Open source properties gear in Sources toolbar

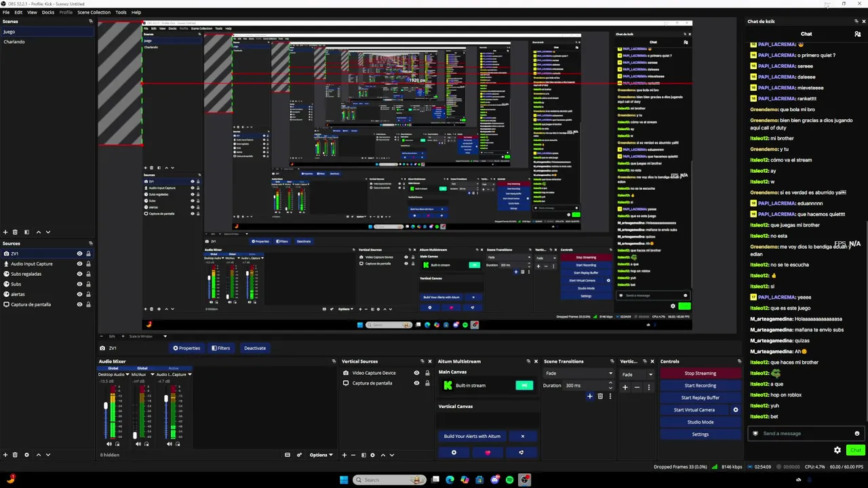[x=26, y=455]
